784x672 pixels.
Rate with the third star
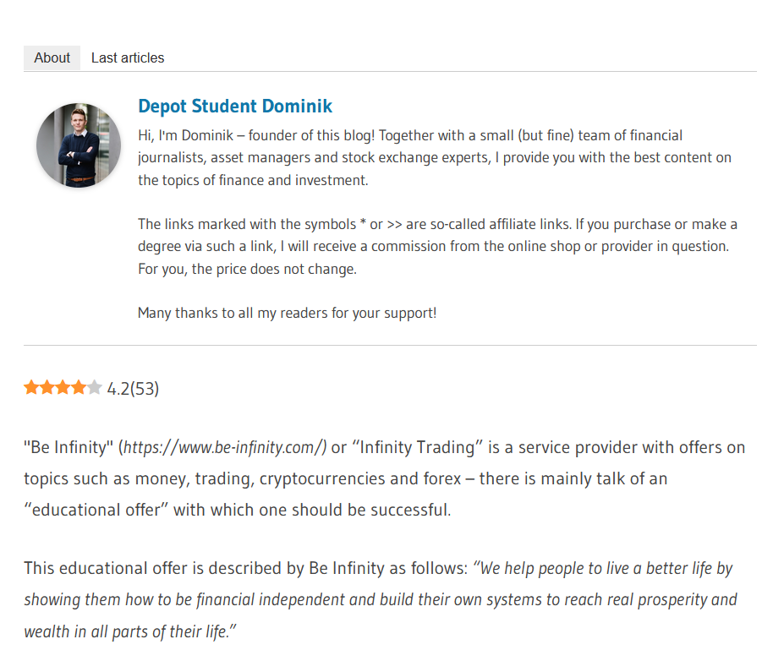[x=63, y=387]
